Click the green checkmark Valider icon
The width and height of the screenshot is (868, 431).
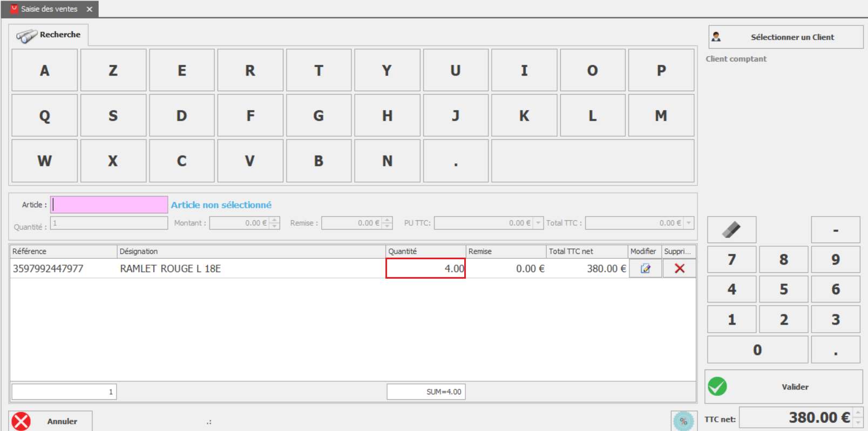[x=717, y=387]
